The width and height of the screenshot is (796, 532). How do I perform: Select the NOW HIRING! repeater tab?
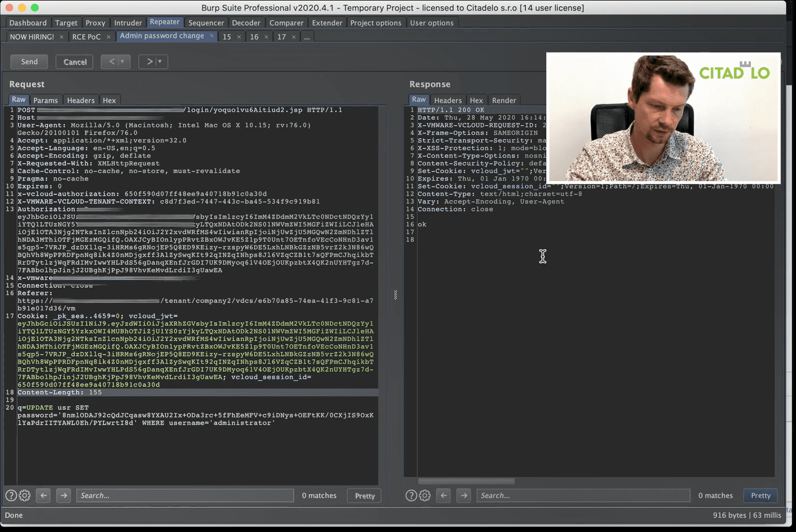pyautogui.click(x=32, y=37)
